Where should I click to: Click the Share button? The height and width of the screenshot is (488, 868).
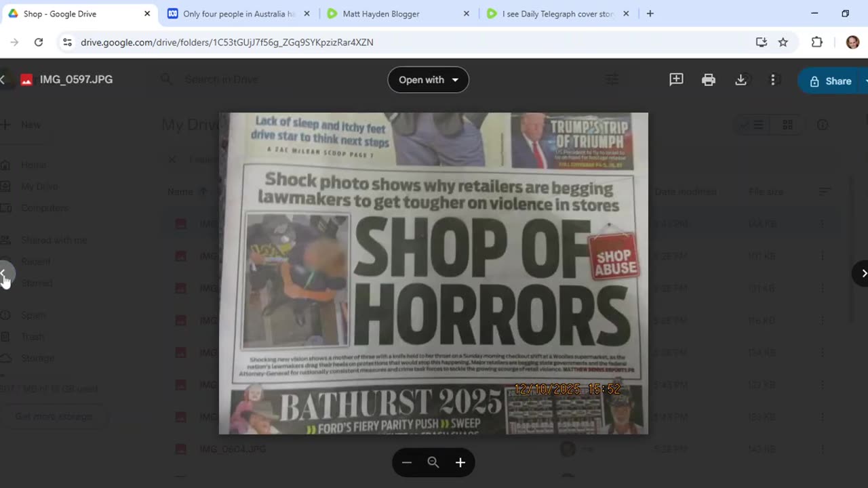(831, 81)
